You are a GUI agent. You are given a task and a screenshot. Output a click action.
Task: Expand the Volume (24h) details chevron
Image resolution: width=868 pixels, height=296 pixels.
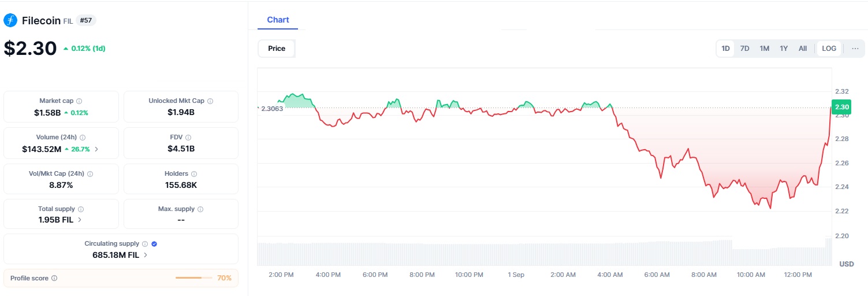point(96,149)
